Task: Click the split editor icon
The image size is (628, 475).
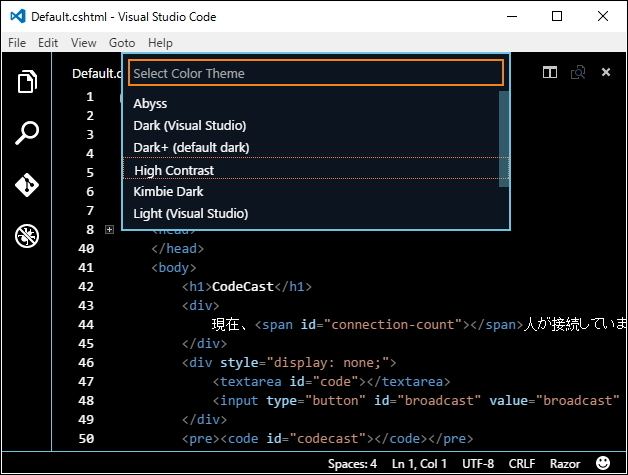Action: (549, 72)
